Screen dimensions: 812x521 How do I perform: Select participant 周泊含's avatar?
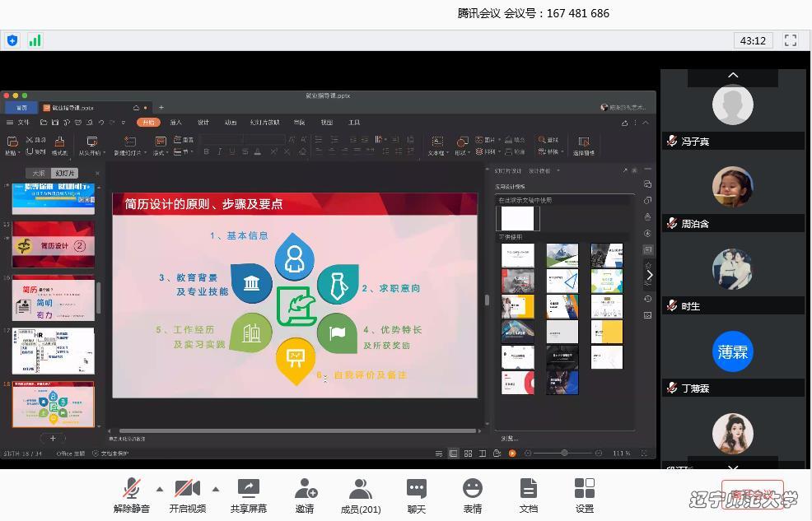coord(733,187)
